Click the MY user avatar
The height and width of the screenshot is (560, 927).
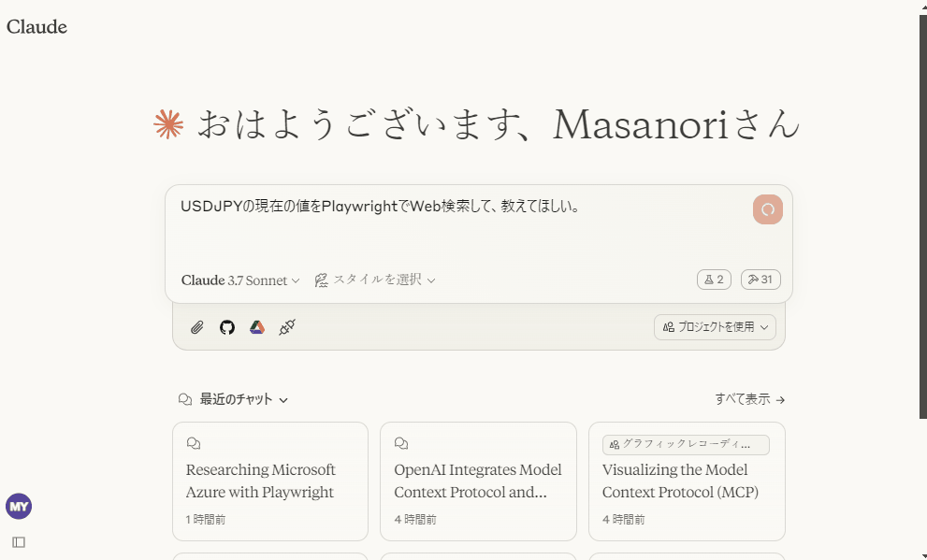click(19, 507)
